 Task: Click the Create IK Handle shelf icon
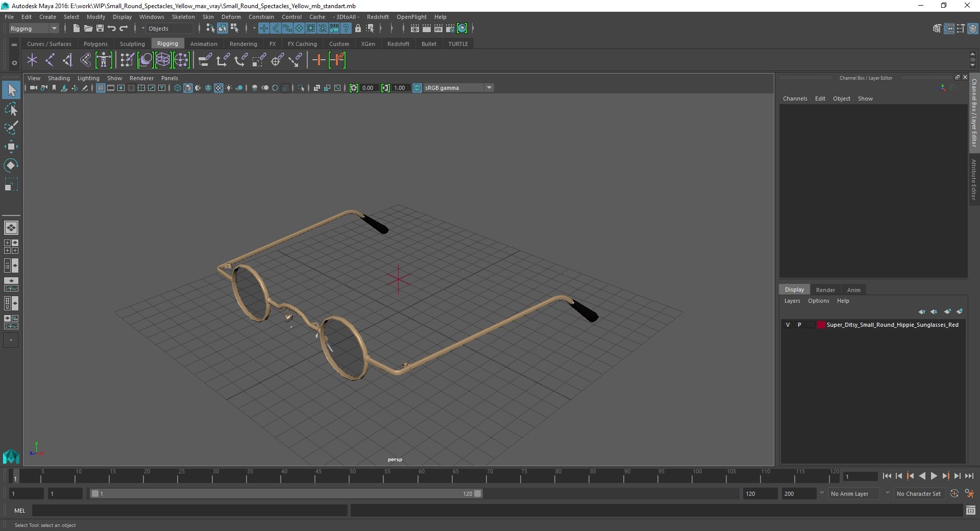[x=67, y=60]
